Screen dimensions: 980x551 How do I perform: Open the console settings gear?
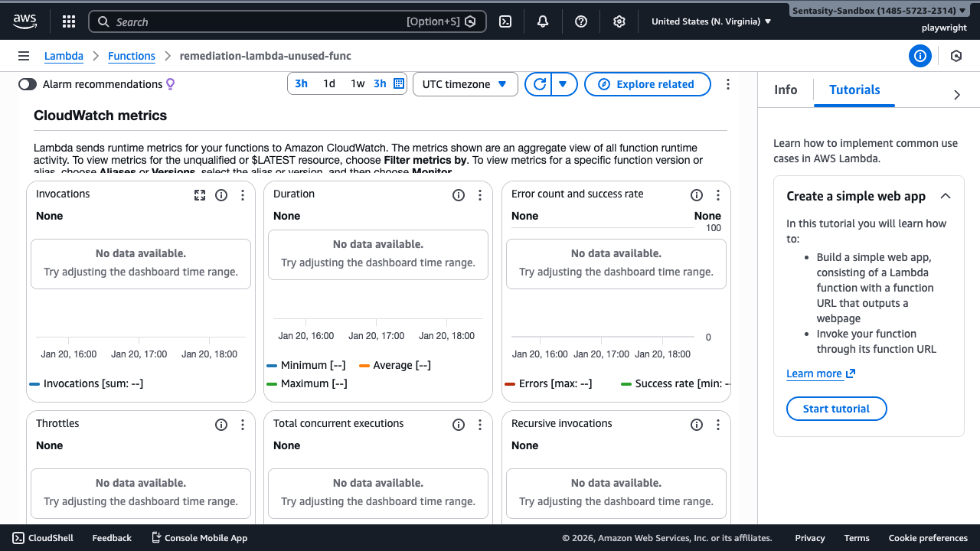tap(619, 21)
